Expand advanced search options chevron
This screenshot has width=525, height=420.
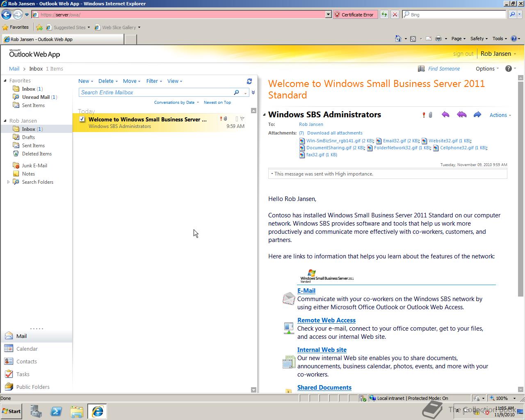point(253,92)
